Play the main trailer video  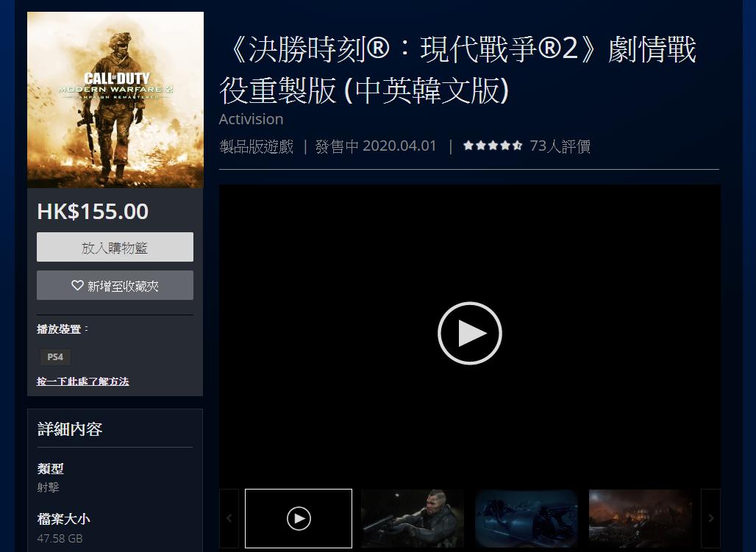470,333
